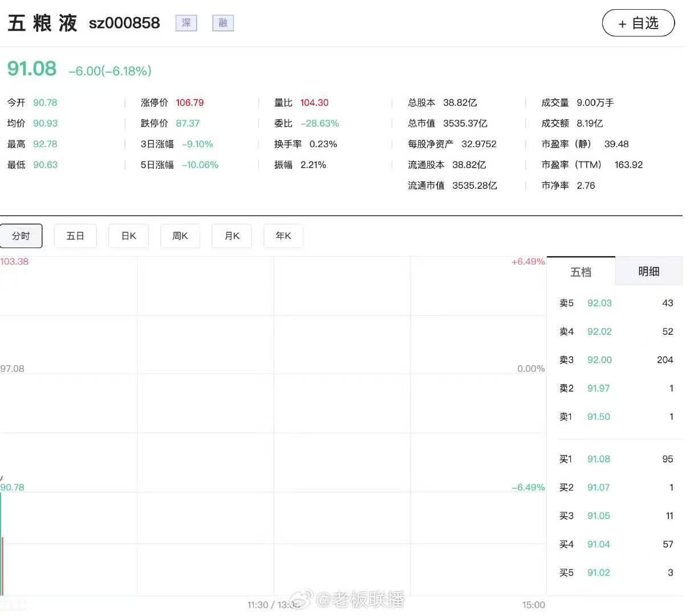Viewport: 694px width, 616px height.
Task: Click 流通市值 value 3535.28亿
Action: (474, 185)
